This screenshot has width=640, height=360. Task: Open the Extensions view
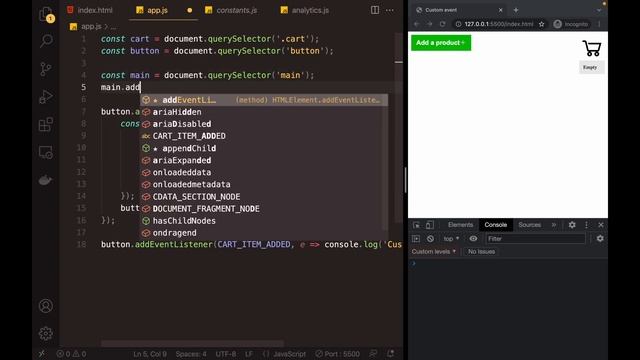46,124
